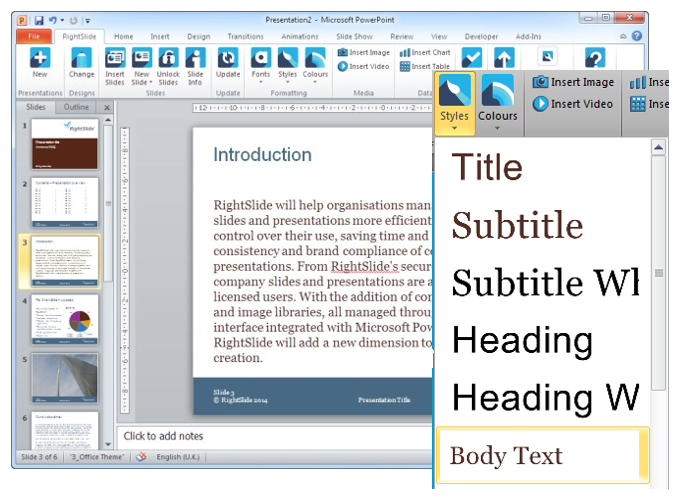The width and height of the screenshot is (680, 498).
Task: Click small Insert Video in Media group
Action: pyautogui.click(x=363, y=66)
